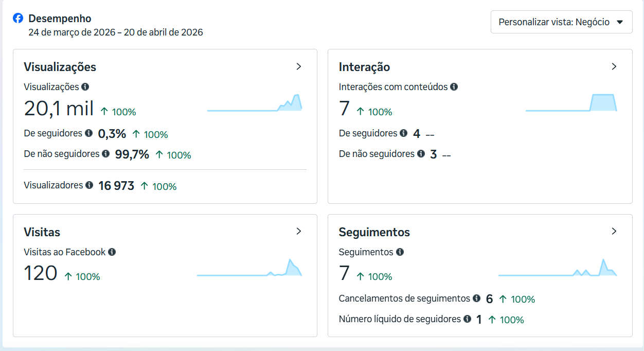This screenshot has height=351, width=644.
Task: Click the Seguimentos sparkline chart
Action: click(558, 268)
